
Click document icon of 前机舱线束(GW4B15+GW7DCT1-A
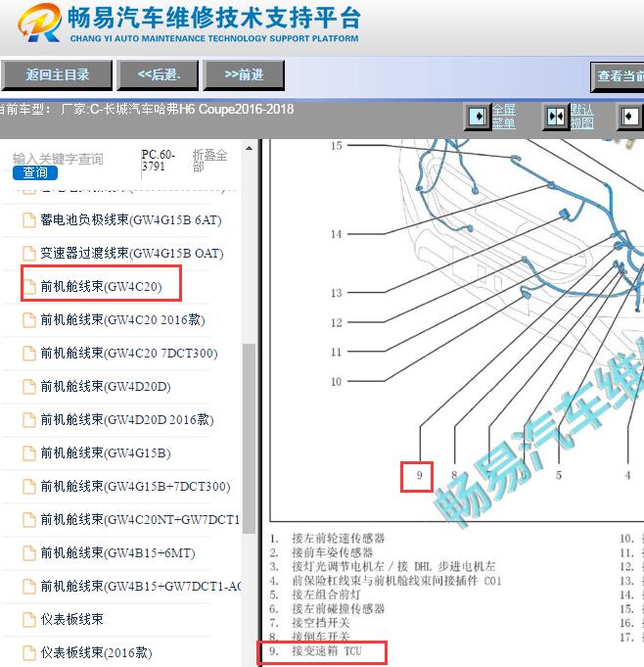(x=29, y=586)
